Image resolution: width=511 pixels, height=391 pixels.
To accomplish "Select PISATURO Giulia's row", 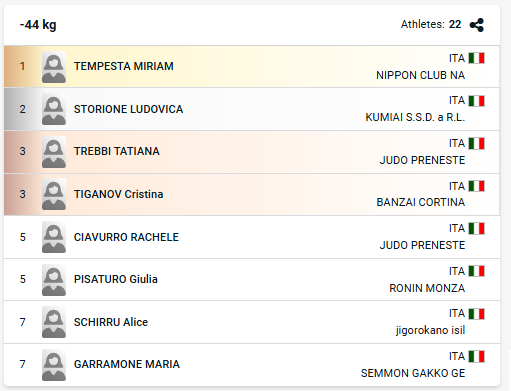I will click(x=252, y=279).
